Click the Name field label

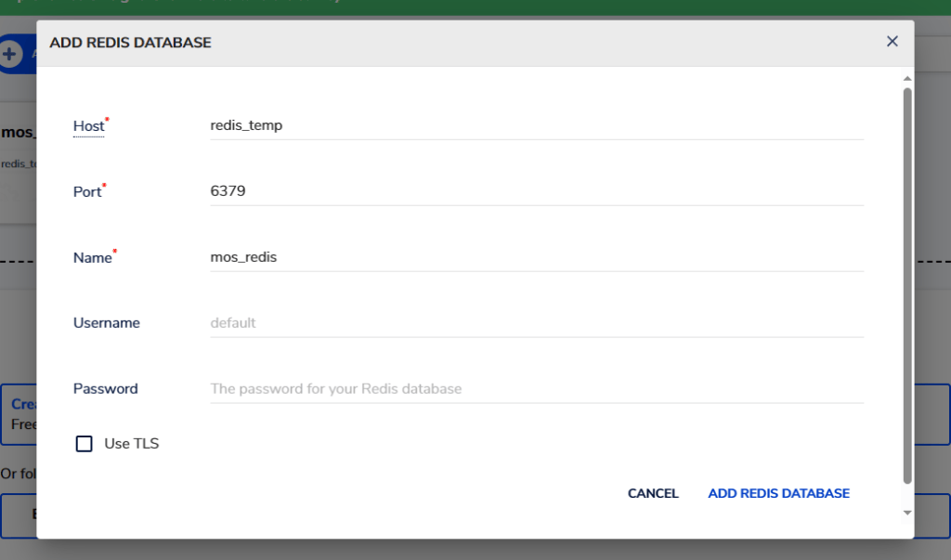(92, 258)
